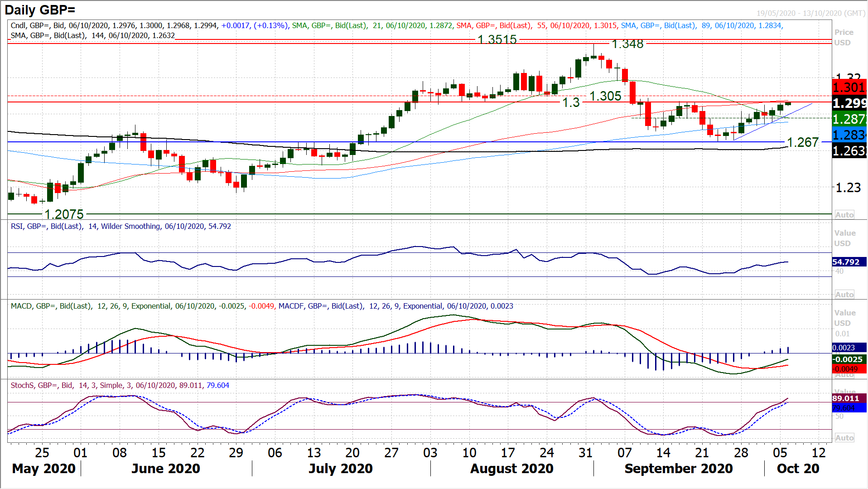This screenshot has width=868, height=489.
Task: Click the date 31 on time axis
Action: click(586, 453)
